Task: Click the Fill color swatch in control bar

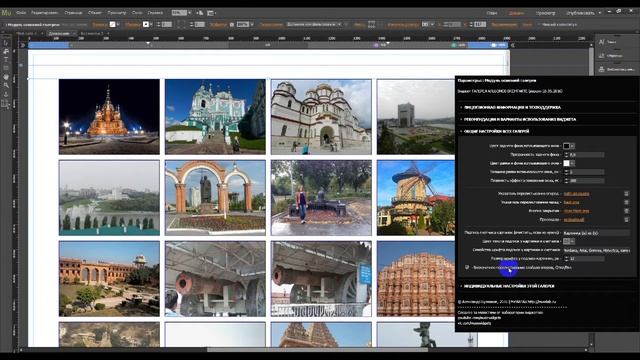Action: click(x=112, y=24)
